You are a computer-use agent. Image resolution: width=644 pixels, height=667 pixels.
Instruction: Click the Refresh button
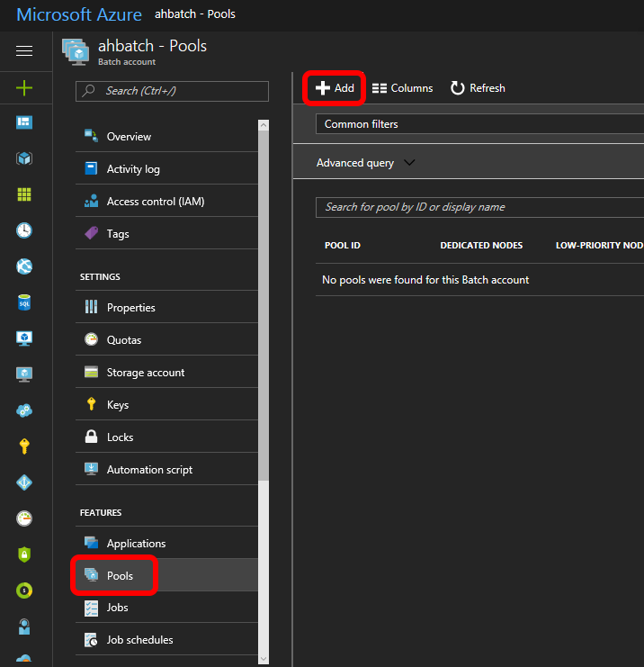tap(478, 88)
